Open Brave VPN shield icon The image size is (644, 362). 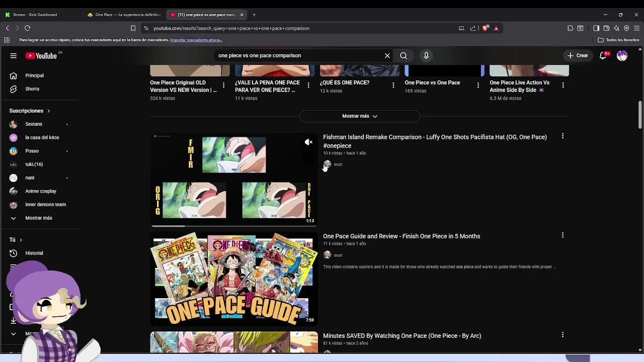[626, 28]
